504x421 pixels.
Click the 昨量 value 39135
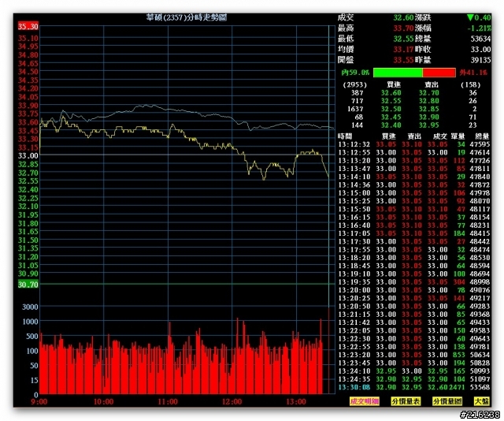(480, 60)
